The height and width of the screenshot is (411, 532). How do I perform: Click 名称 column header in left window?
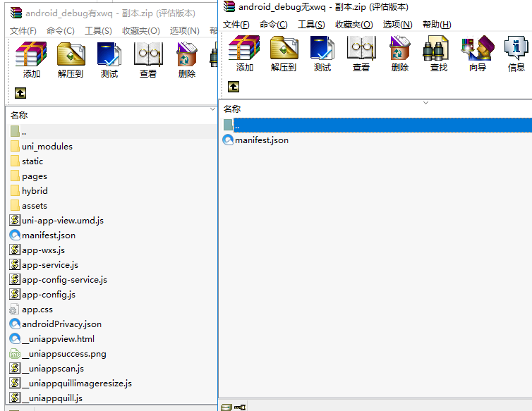point(19,115)
